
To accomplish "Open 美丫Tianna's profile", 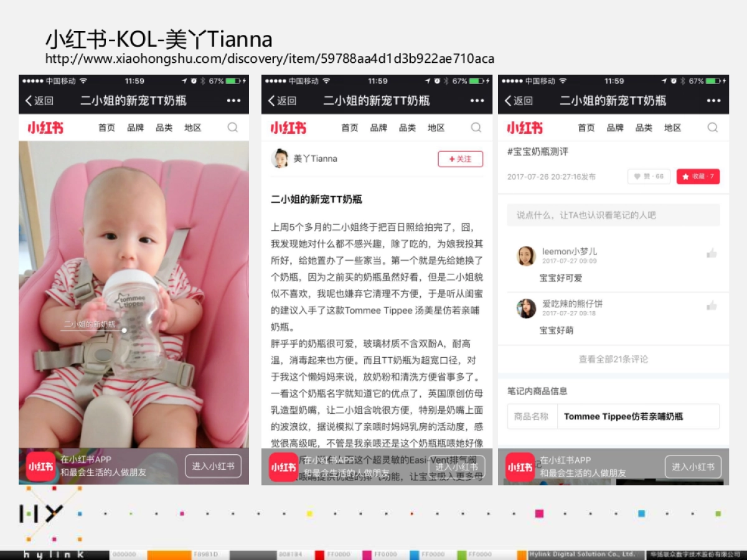I will pyautogui.click(x=308, y=159).
